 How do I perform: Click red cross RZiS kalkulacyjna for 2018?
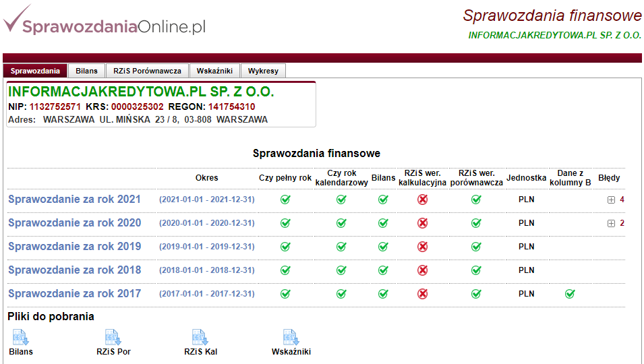pyautogui.click(x=423, y=270)
